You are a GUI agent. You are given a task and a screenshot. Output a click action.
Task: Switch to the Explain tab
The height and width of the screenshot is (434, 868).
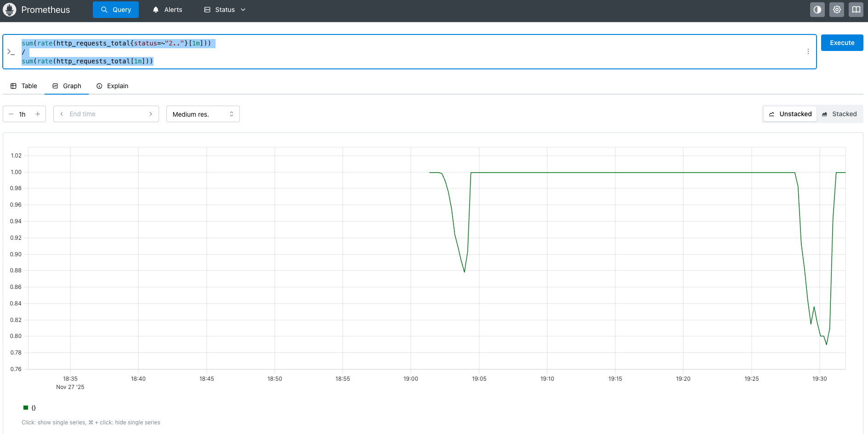113,86
